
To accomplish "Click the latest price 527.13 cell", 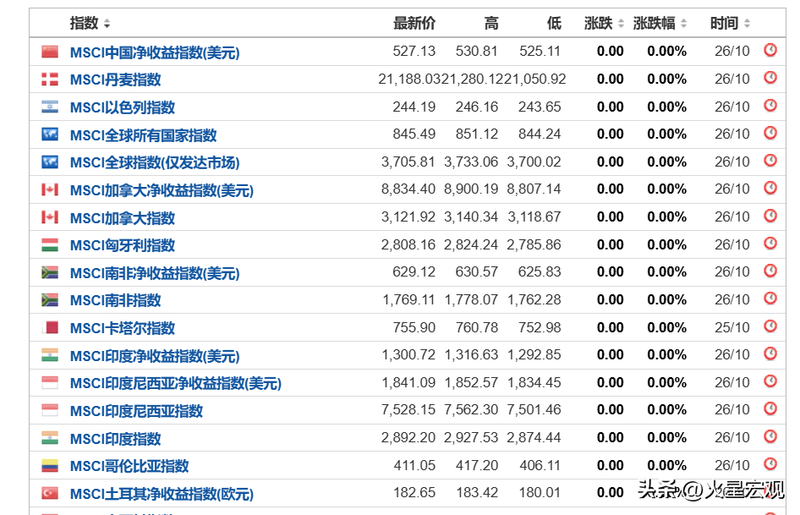I will point(414,51).
